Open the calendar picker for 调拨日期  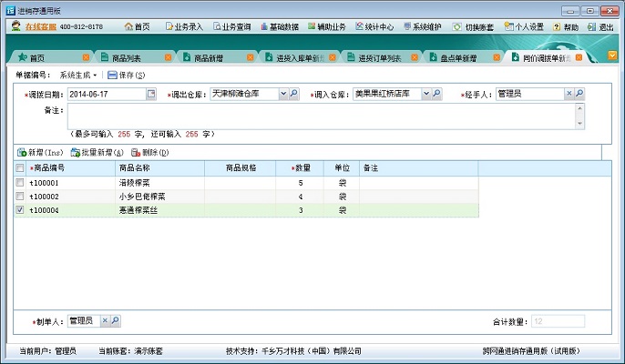(151, 94)
